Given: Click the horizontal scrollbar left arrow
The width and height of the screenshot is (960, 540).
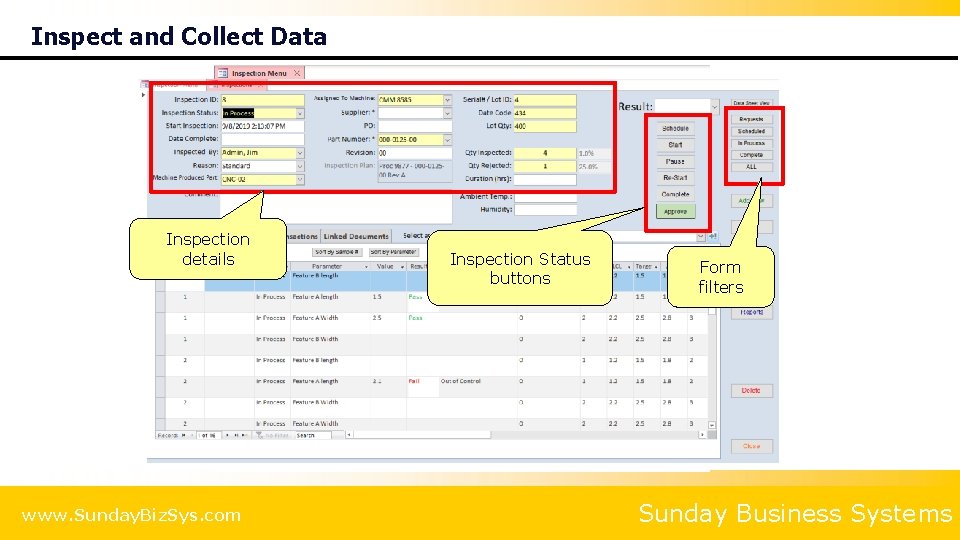Looking at the screenshot, I should click(x=348, y=435).
